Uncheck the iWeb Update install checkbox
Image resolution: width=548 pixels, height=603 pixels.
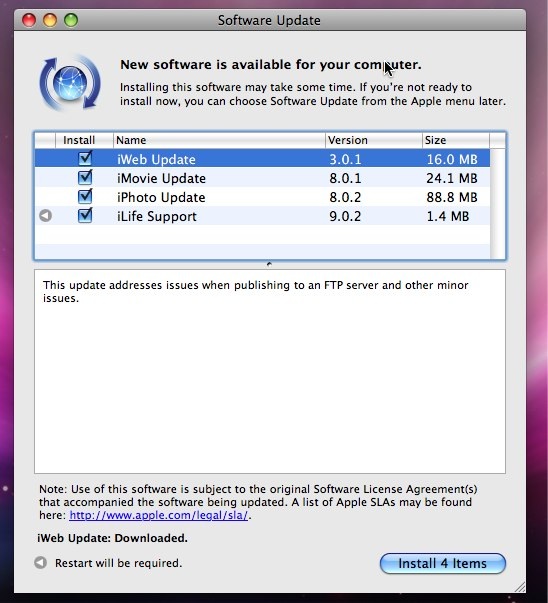[x=85, y=158]
